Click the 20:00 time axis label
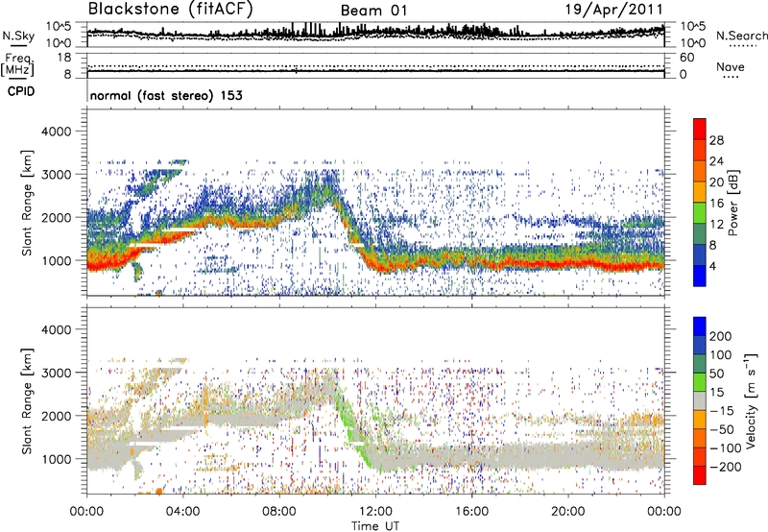Image resolution: width=768 pixels, height=532 pixels. [x=567, y=512]
